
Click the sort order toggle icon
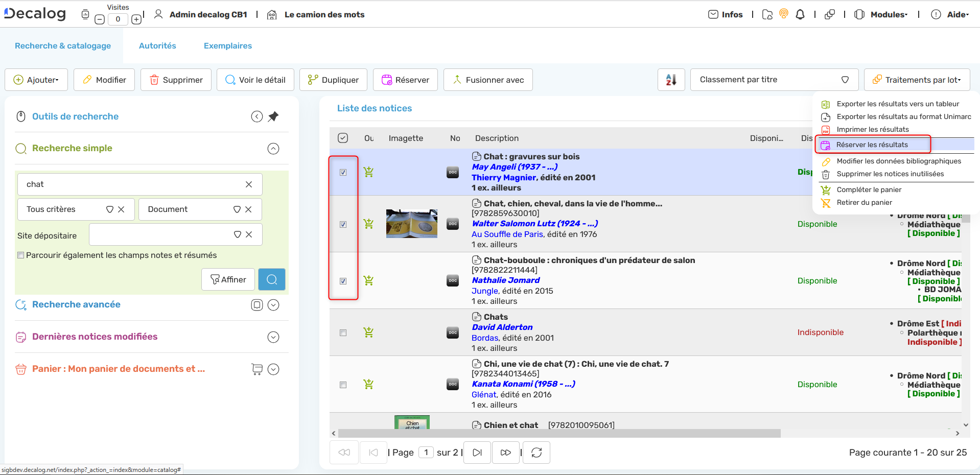(x=671, y=80)
